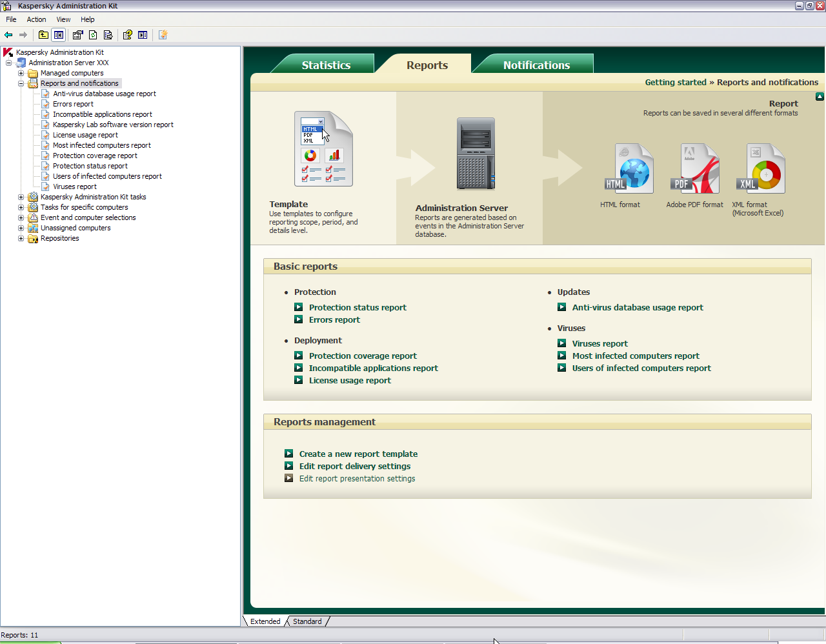Click Edit report delivery settings link
Image resolution: width=826 pixels, height=644 pixels.
[355, 466]
